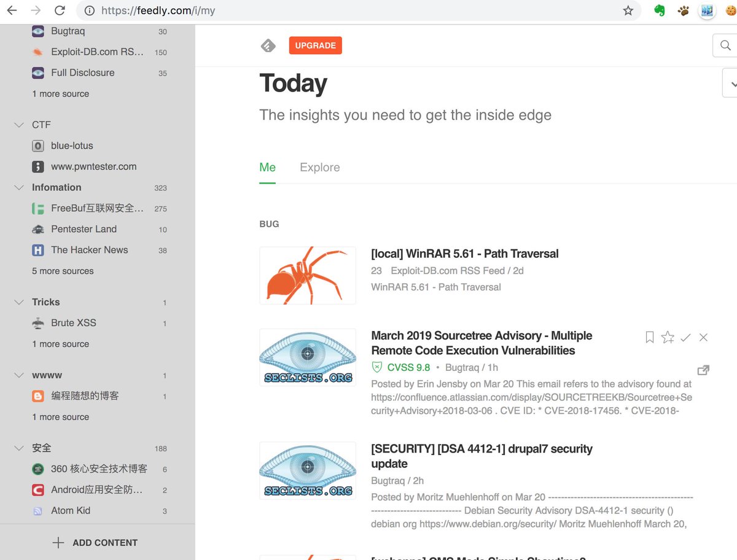
Task: Click the Feedly logo icon
Action: pos(268,45)
